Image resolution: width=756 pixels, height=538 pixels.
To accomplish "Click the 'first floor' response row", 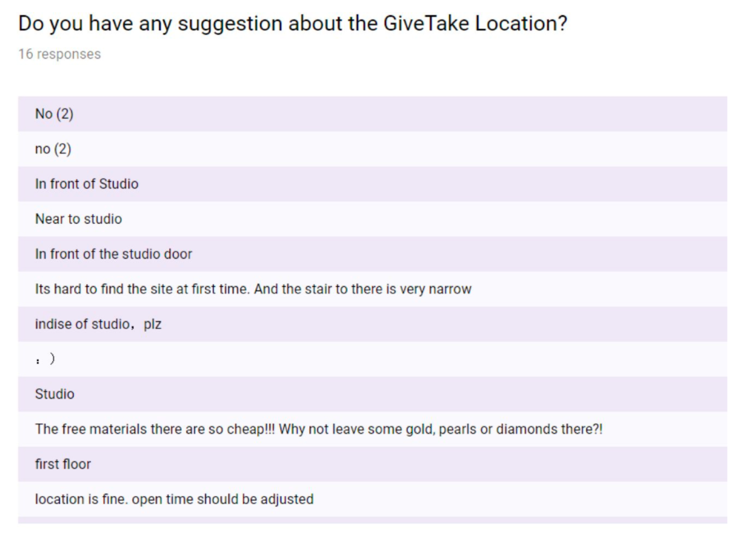I will [x=373, y=464].
